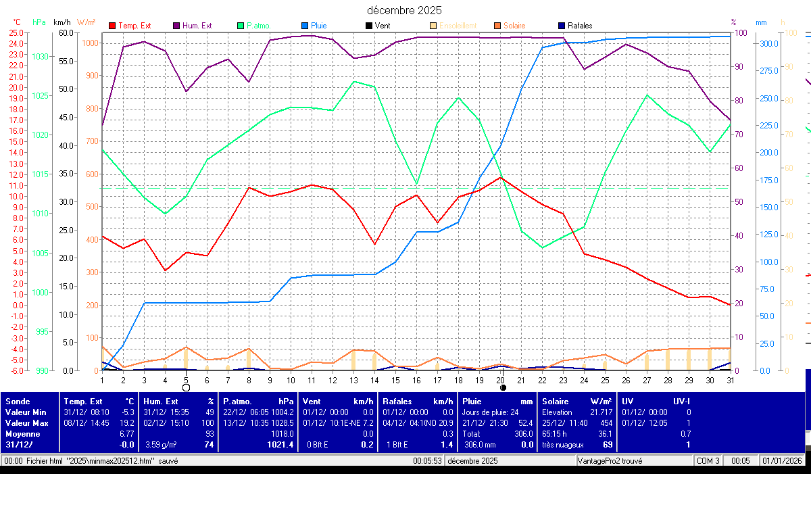Click the 'décembre 2025' chart title

pyautogui.click(x=404, y=10)
